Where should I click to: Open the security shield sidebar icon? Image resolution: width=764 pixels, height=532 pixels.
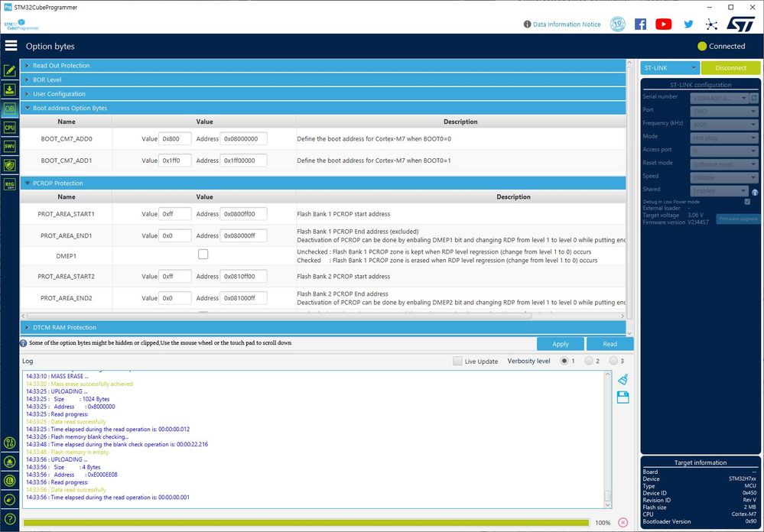(10, 165)
